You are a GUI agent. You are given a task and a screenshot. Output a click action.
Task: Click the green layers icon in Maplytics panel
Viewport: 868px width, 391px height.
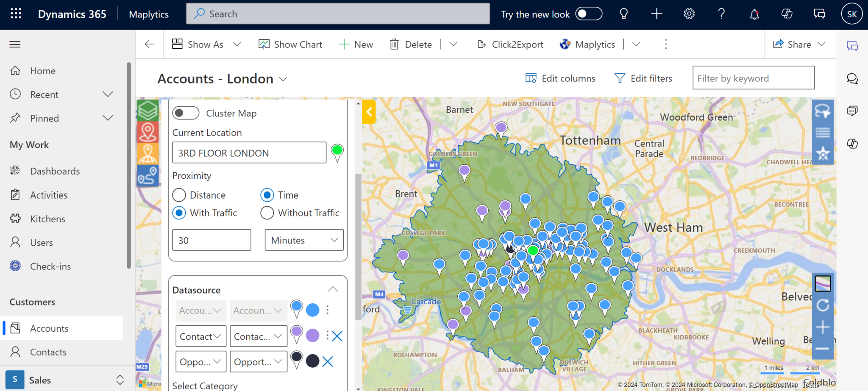click(147, 111)
